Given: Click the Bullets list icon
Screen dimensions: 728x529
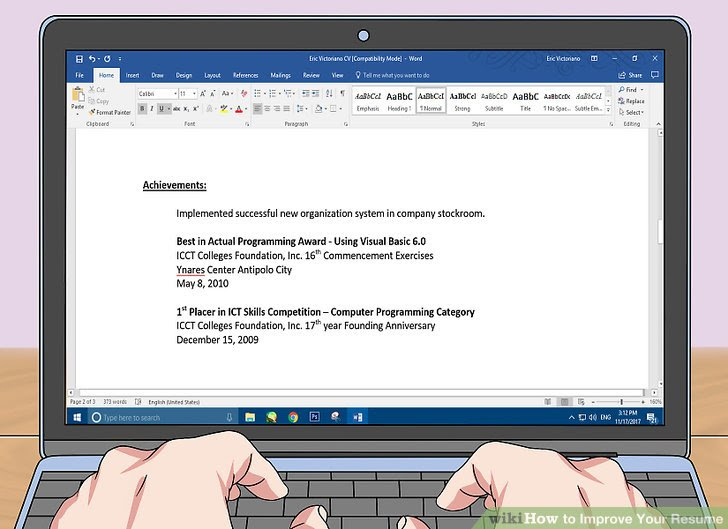Looking at the screenshot, I should pos(258,94).
